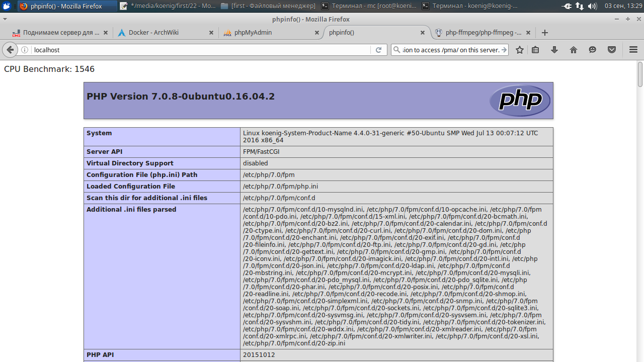Open the network connections tray icon
Viewport: 644px width, 362px height.
[580, 6]
